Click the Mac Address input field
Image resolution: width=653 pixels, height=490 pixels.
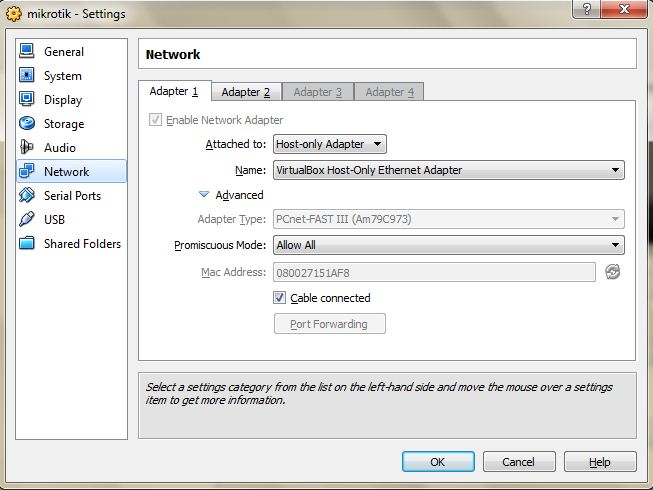point(434,272)
